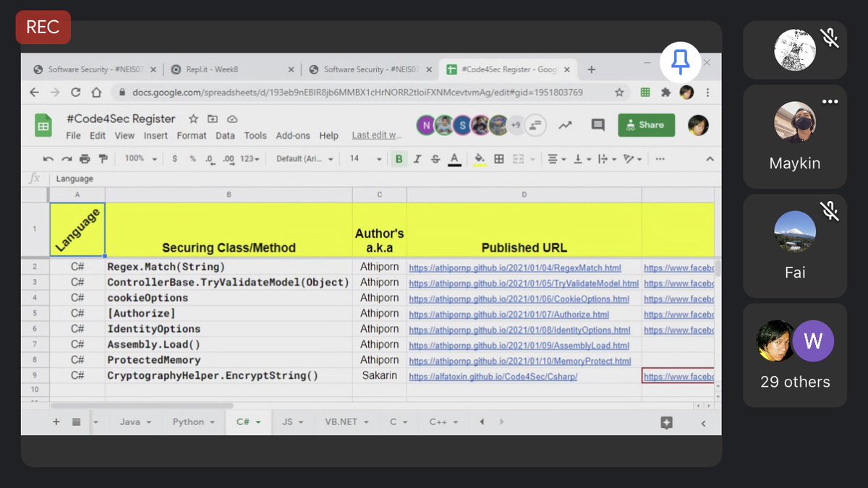868x488 pixels.
Task: Open Maykin's participant options (three dots)
Action: [x=830, y=101]
